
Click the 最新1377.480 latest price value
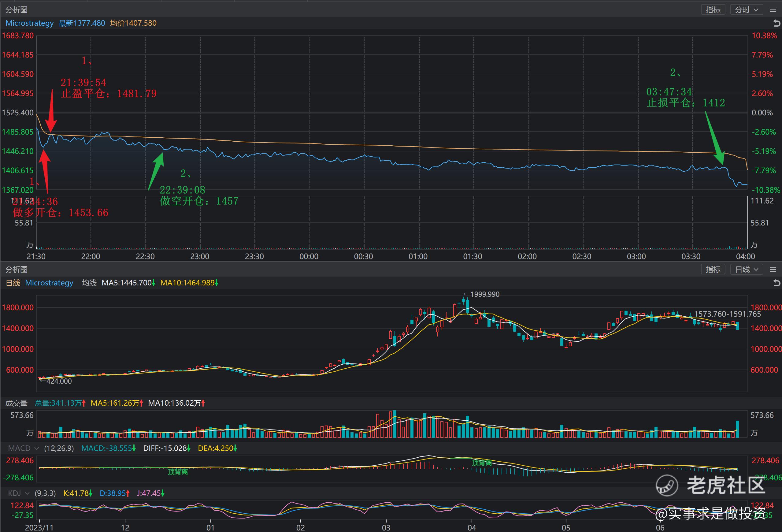coord(82,23)
